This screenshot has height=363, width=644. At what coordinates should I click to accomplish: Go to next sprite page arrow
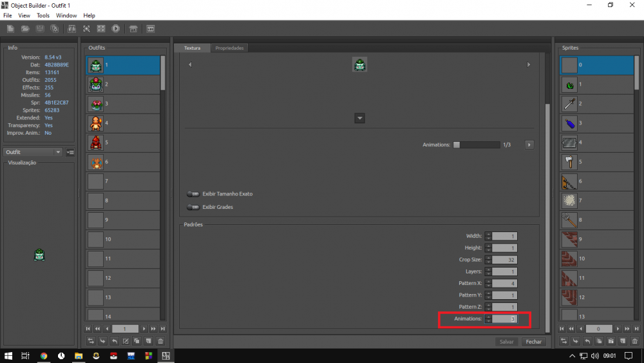(618, 329)
